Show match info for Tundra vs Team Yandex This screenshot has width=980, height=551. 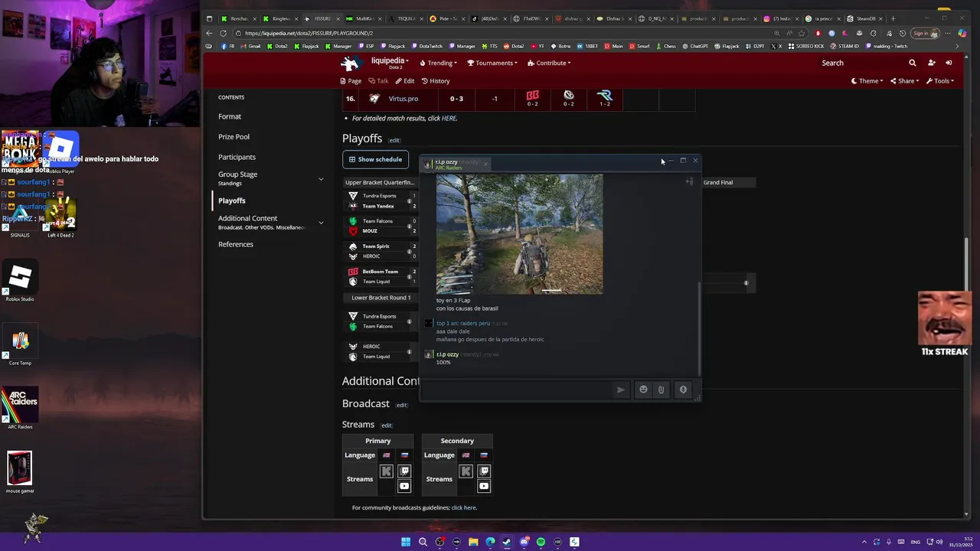pyautogui.click(x=409, y=201)
